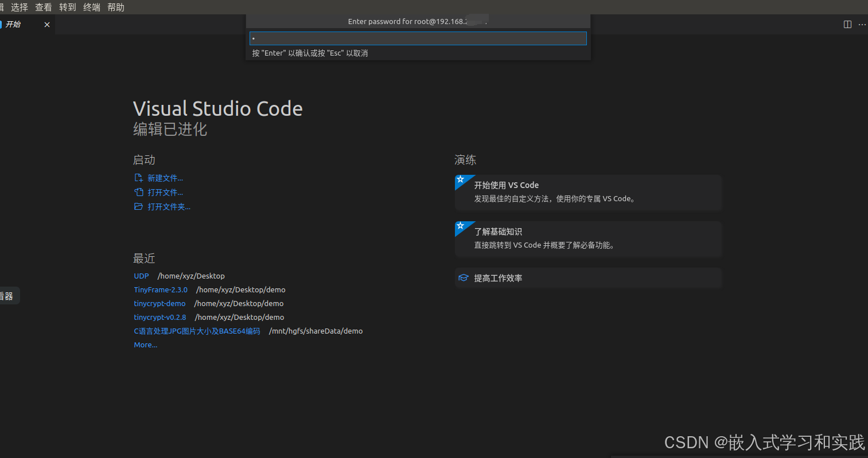Switch to the 开始 welcome tab

[x=14, y=24]
